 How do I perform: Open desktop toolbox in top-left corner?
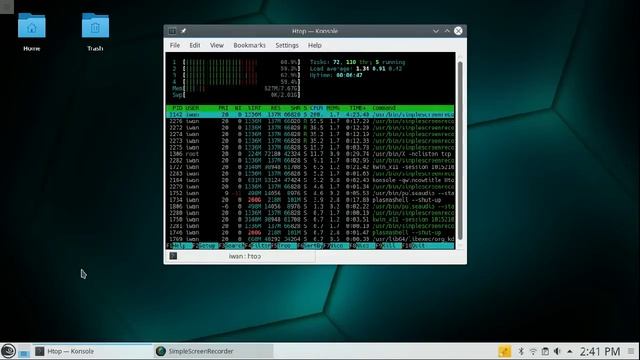7,7
